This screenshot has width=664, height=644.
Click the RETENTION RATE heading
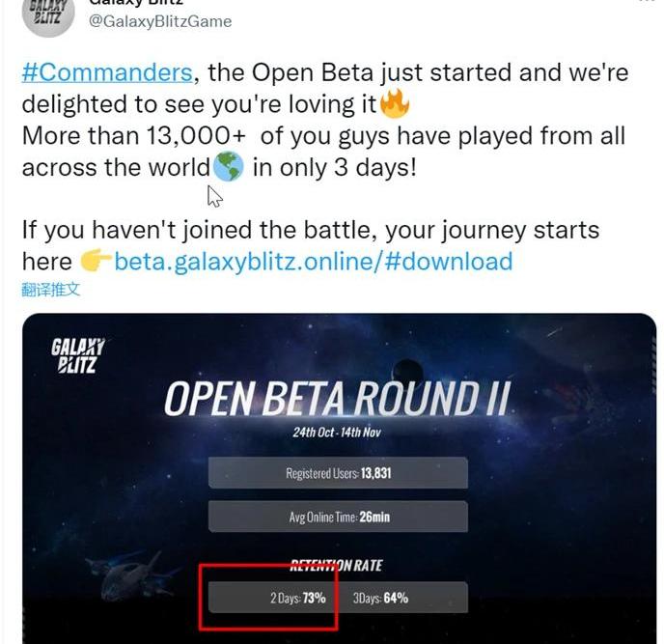coord(337,565)
